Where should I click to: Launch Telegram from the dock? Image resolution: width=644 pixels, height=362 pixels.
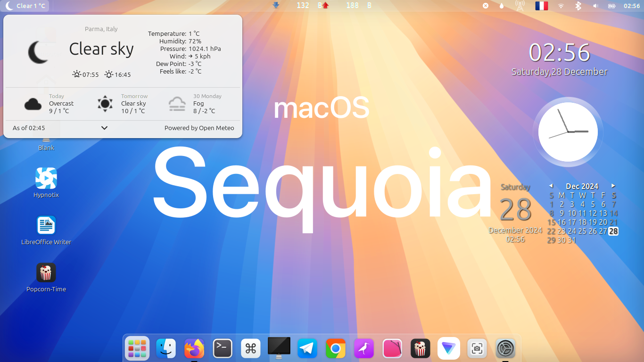click(307, 349)
